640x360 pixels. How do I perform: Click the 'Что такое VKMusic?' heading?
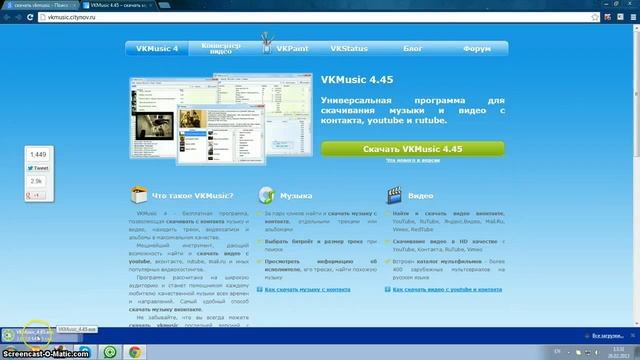coord(192,196)
